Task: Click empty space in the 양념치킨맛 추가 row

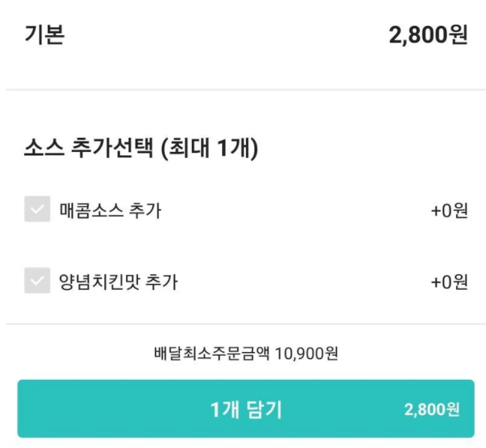Action: point(300,282)
